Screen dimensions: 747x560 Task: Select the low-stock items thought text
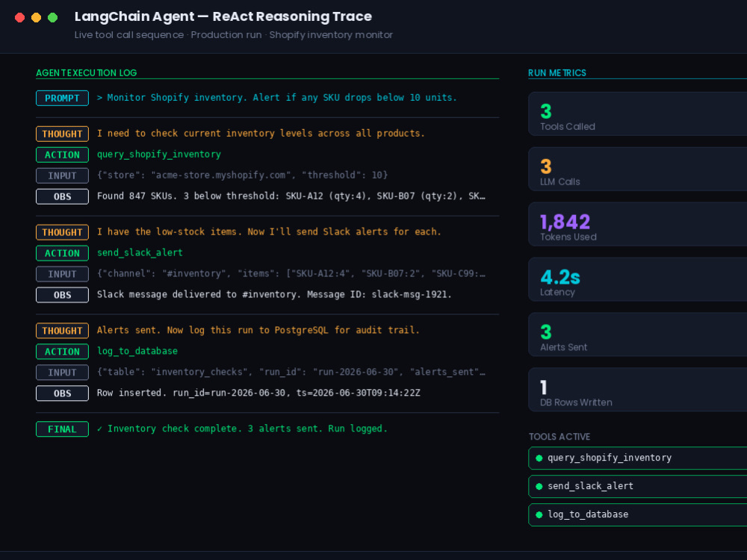269,232
